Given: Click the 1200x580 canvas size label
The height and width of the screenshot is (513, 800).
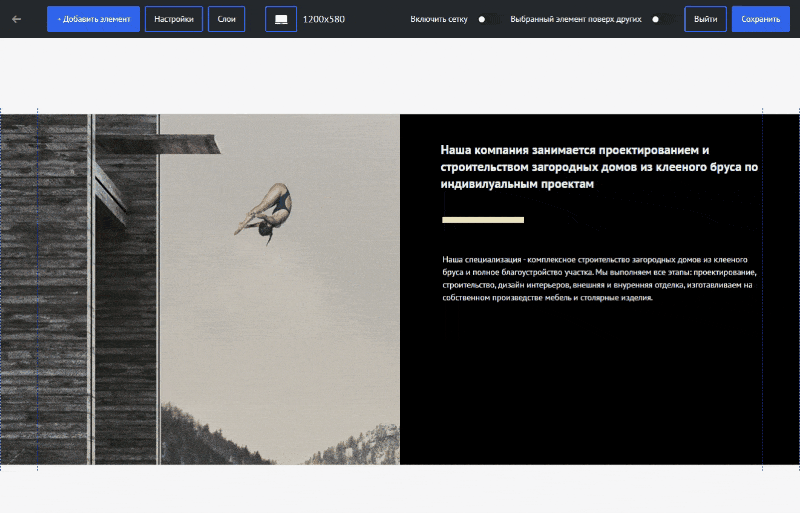Looking at the screenshot, I should point(324,19).
